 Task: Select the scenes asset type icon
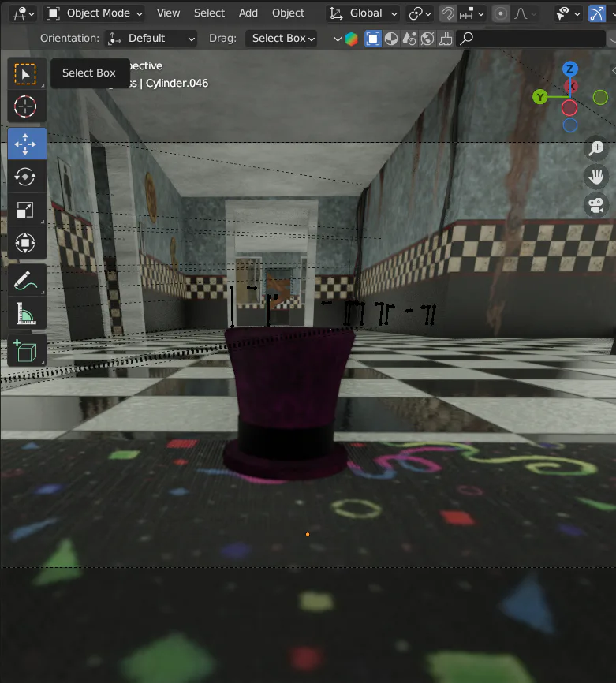(409, 39)
